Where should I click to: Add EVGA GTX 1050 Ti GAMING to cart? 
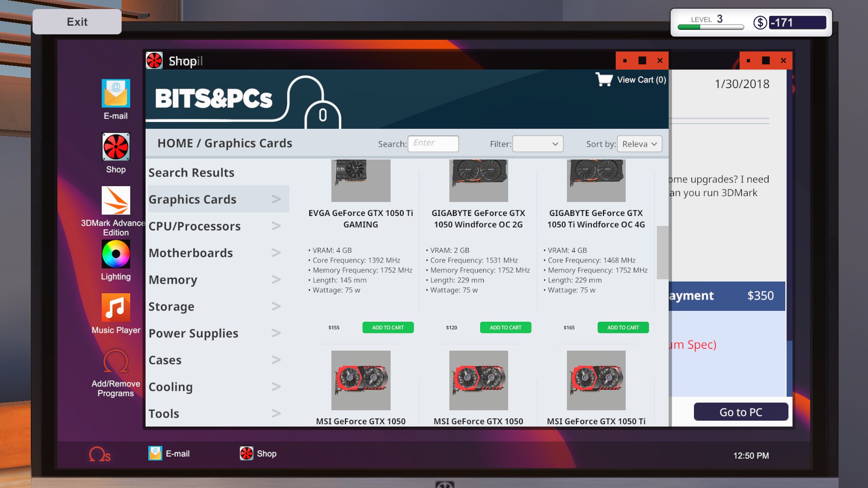(x=387, y=328)
